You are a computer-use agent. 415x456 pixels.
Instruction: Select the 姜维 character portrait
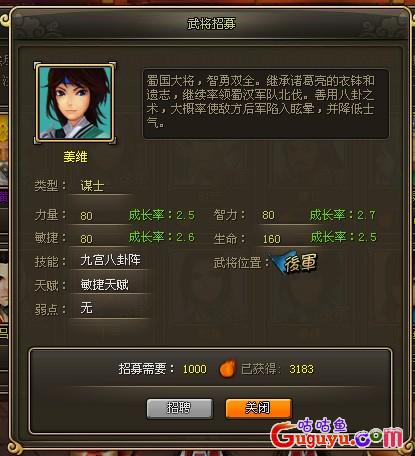pyautogui.click(x=75, y=103)
